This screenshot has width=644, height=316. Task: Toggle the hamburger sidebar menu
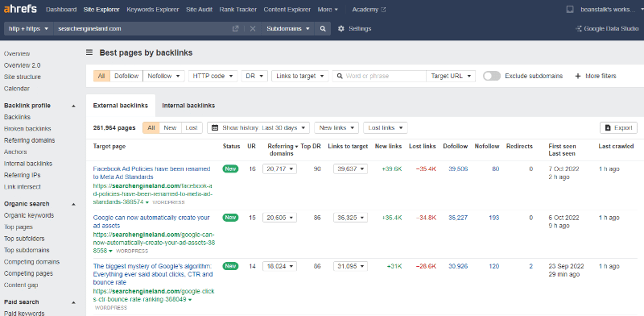(89, 52)
